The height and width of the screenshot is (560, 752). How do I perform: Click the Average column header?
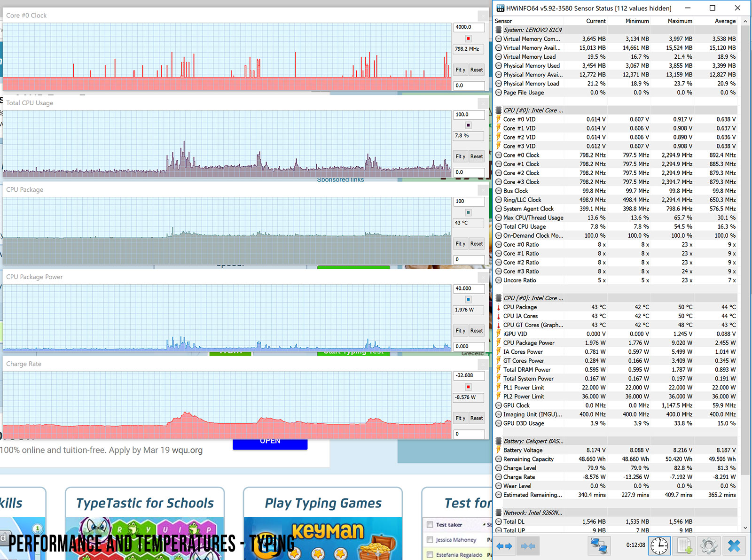(x=725, y=21)
